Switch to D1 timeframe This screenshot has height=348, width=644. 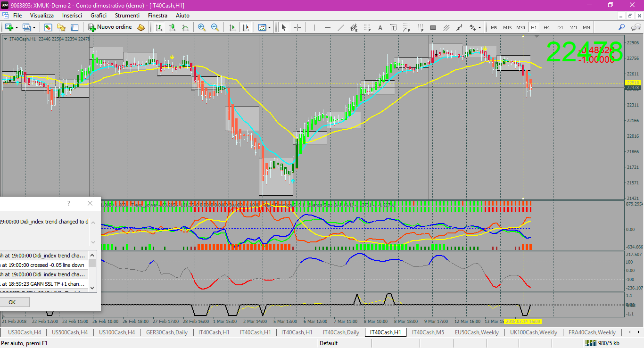pyautogui.click(x=560, y=27)
